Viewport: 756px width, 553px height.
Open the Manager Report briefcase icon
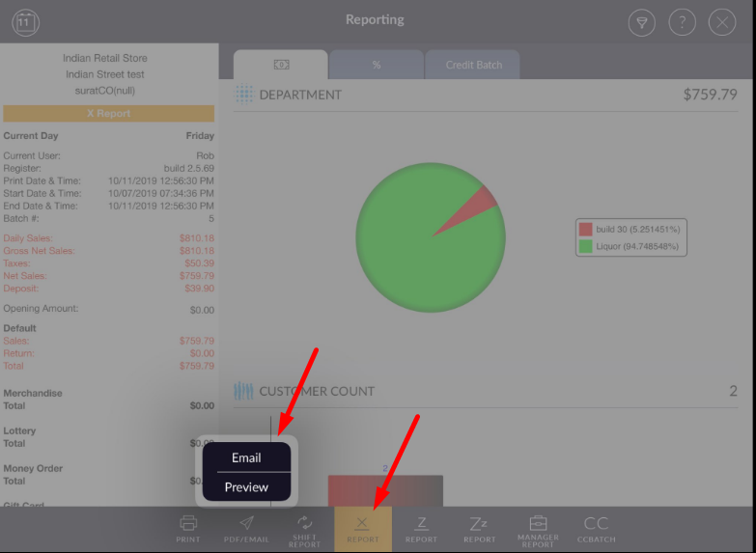(x=538, y=528)
